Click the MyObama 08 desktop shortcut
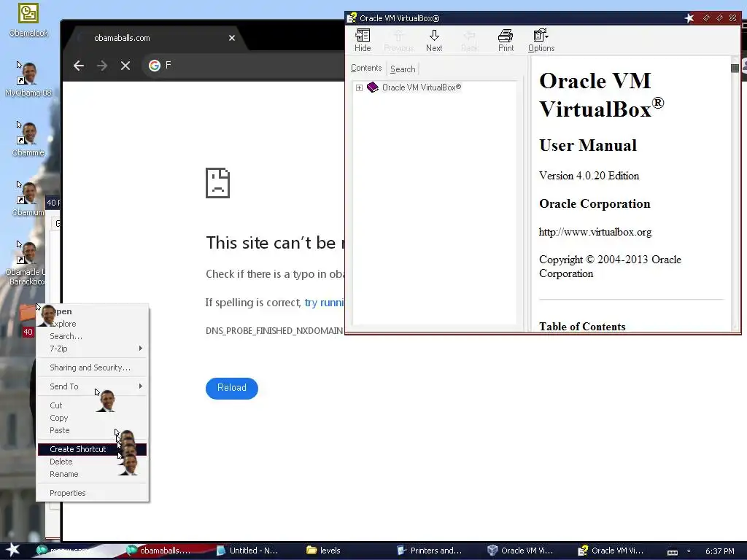Viewport: 747px width, 560px height. point(28,79)
